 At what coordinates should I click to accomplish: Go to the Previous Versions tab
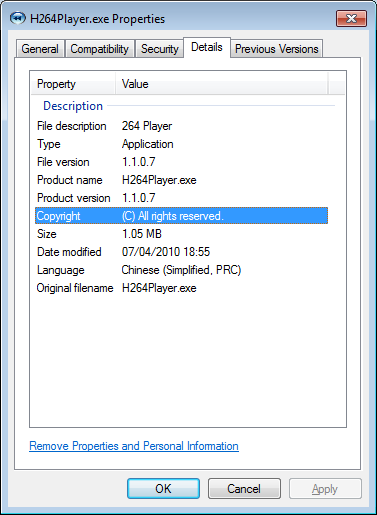(x=277, y=49)
